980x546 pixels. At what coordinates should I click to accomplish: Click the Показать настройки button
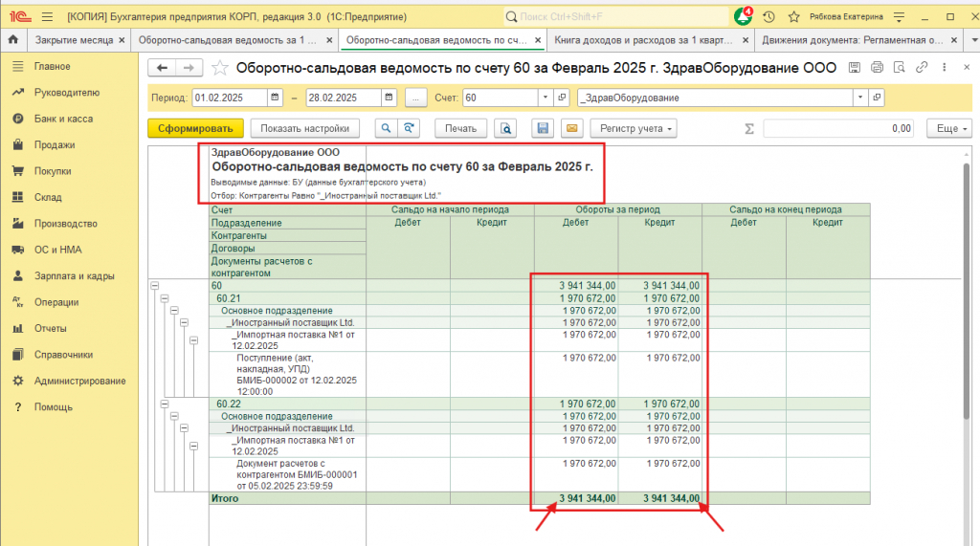click(x=305, y=128)
